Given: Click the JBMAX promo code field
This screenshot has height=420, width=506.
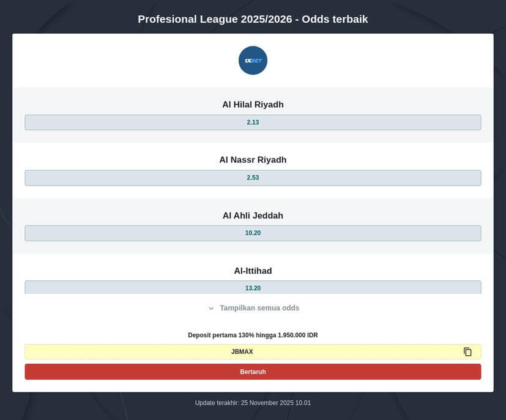Looking at the screenshot, I should coord(242,351).
